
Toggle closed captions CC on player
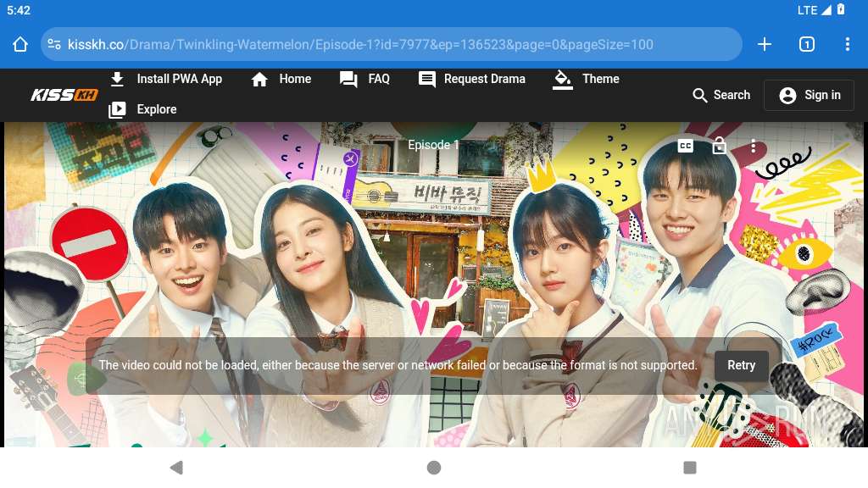coord(685,146)
